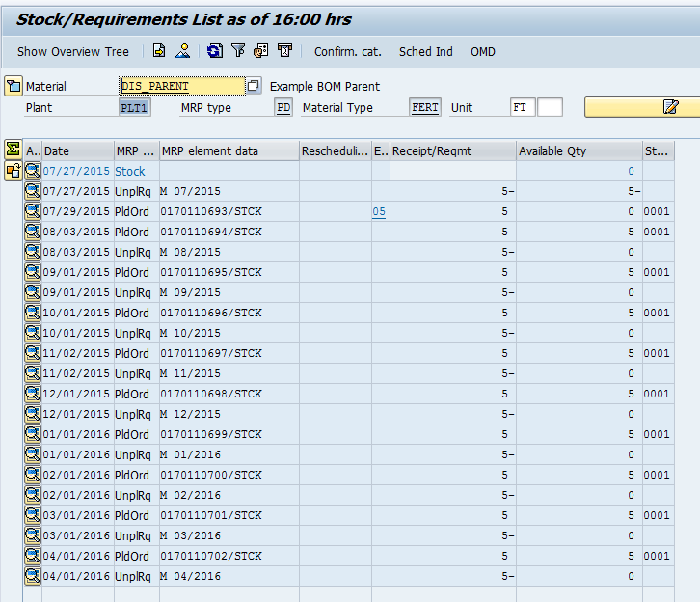
Task: Click Show Overview Tree
Action: [72, 52]
